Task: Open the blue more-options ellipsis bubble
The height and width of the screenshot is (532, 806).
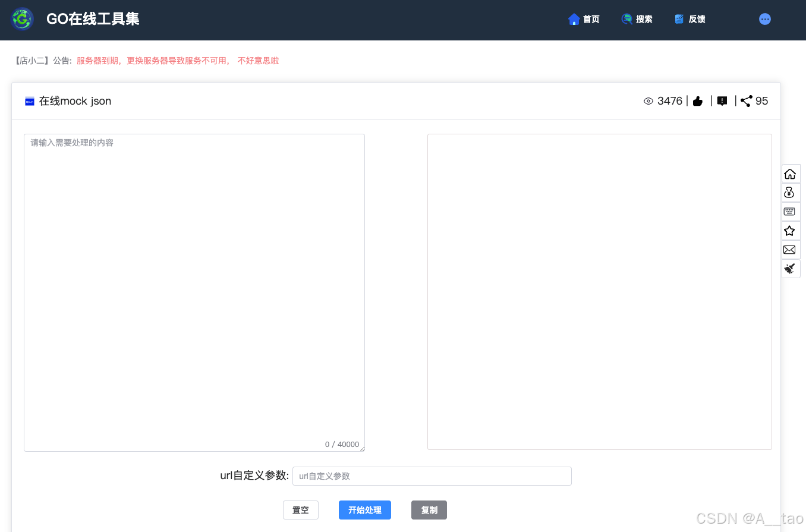Action: point(765,19)
